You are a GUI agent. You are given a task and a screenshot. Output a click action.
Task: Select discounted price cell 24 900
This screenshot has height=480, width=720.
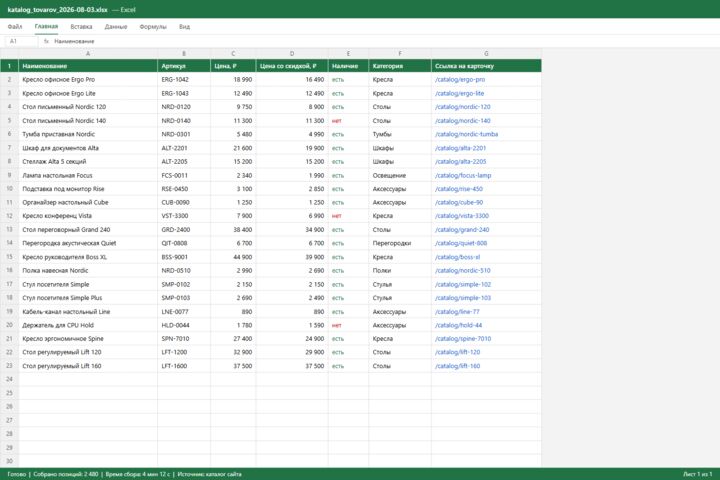pos(292,339)
